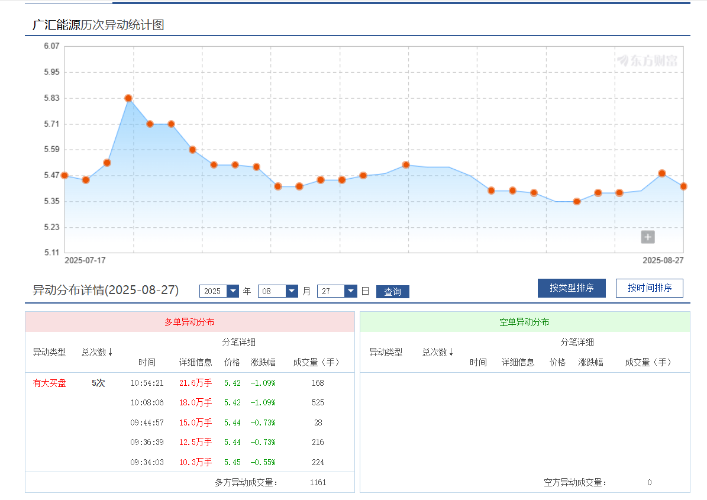Select the 10:08:08 time entry
This screenshot has height=500, width=707.
click(147, 402)
